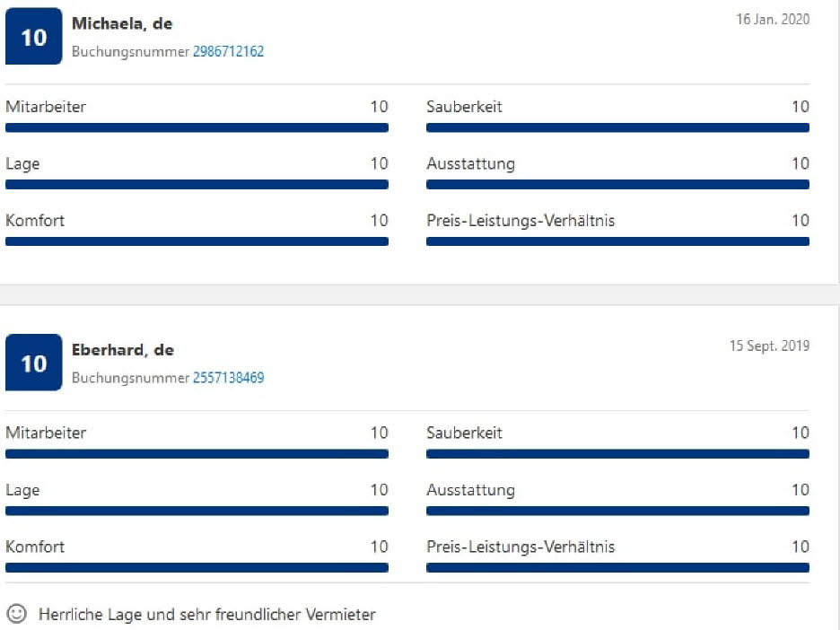Click Michaela's Sauberkeit rating bar

(x=617, y=127)
